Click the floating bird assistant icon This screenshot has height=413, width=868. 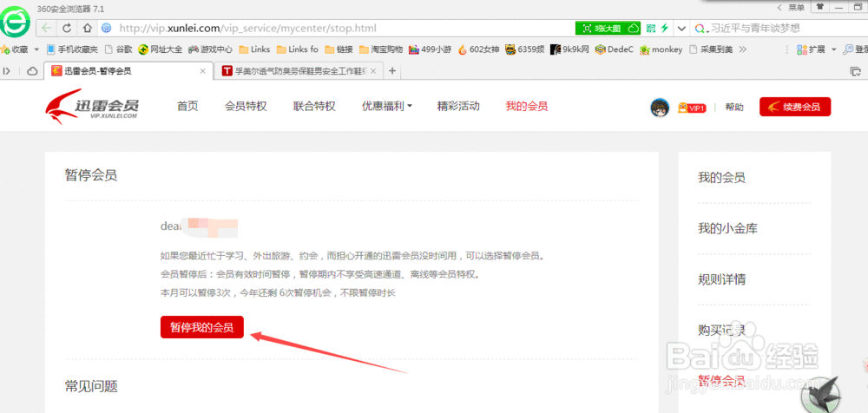point(821,394)
